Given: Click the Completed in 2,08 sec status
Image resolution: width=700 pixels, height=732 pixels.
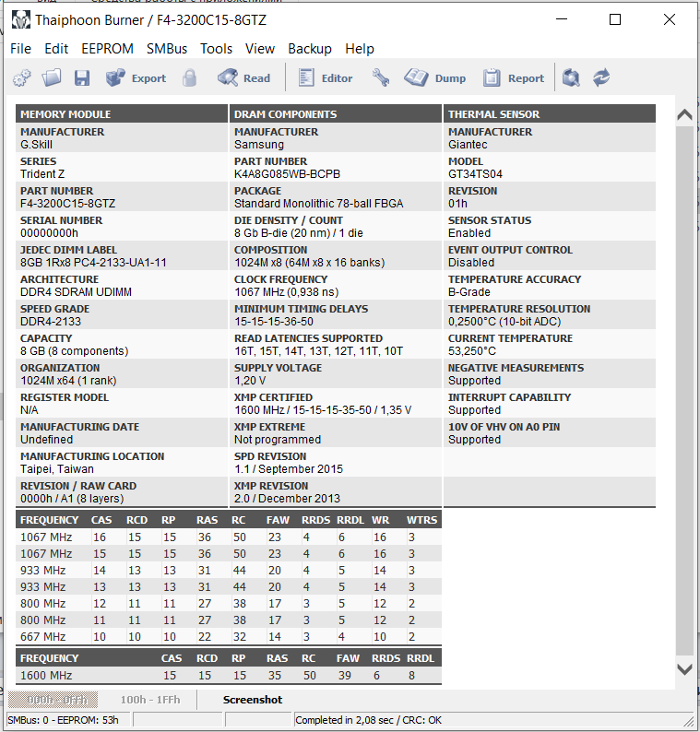Looking at the screenshot, I should point(368,720).
